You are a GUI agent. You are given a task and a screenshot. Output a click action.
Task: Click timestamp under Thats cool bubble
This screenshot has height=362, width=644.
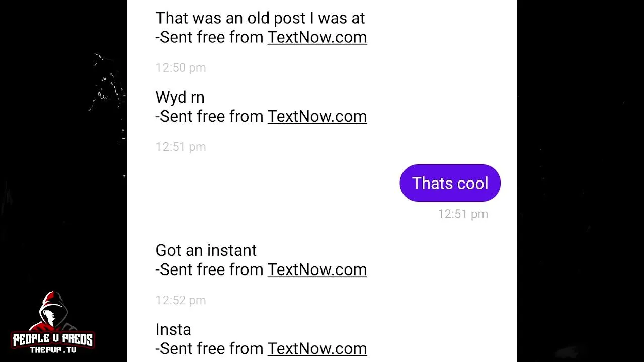463,214
